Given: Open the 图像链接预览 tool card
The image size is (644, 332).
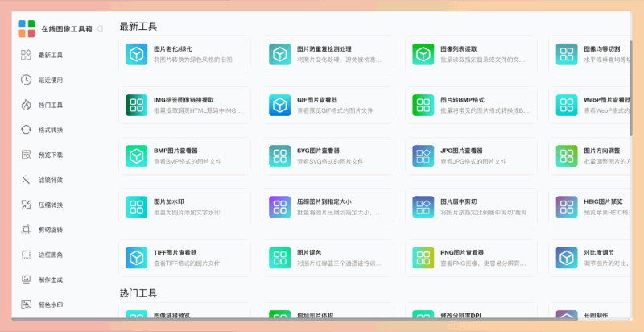Looking at the screenshot, I should pos(184,310).
